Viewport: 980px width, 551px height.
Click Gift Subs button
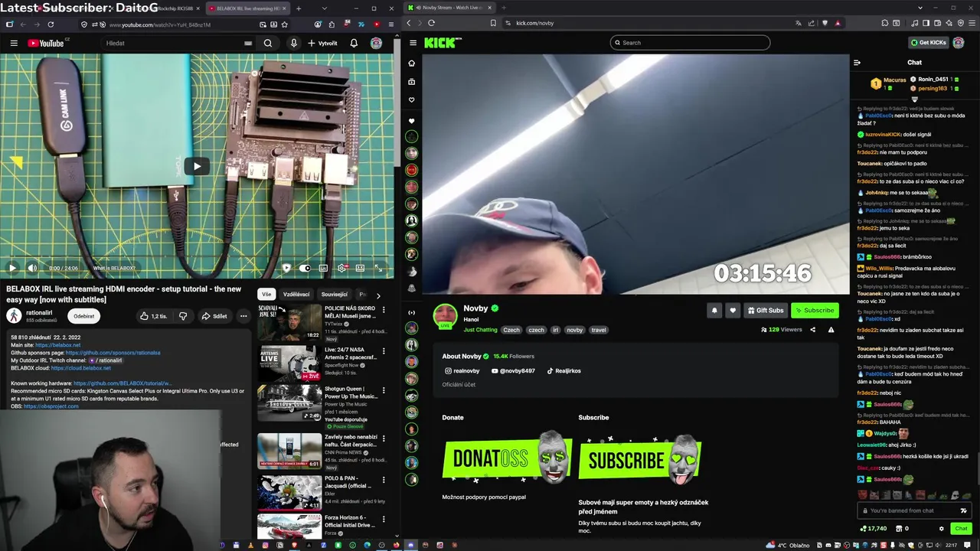[766, 310]
